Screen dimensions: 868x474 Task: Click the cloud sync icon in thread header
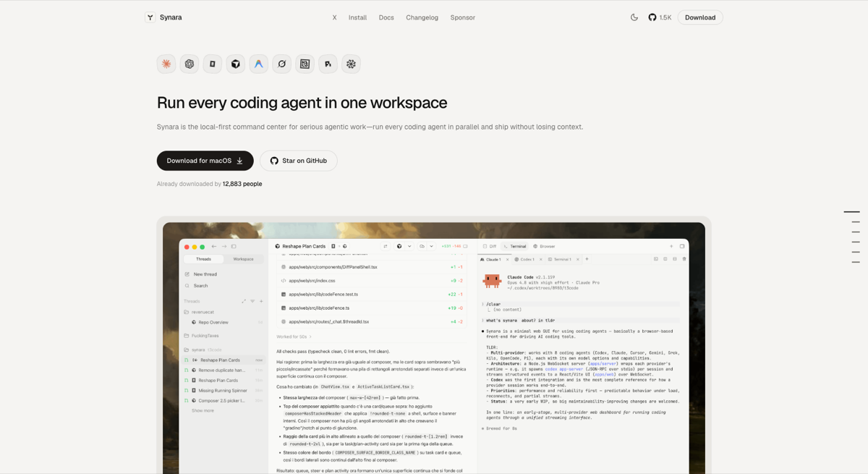click(x=422, y=246)
